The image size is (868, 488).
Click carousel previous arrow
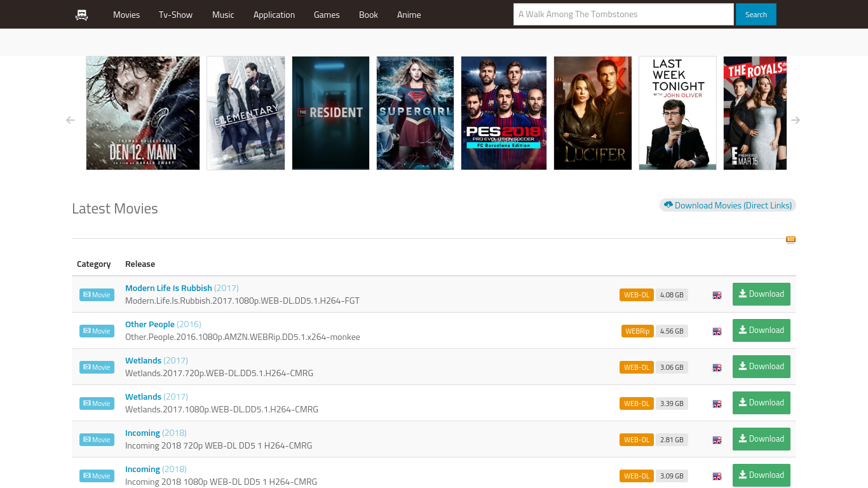click(71, 120)
